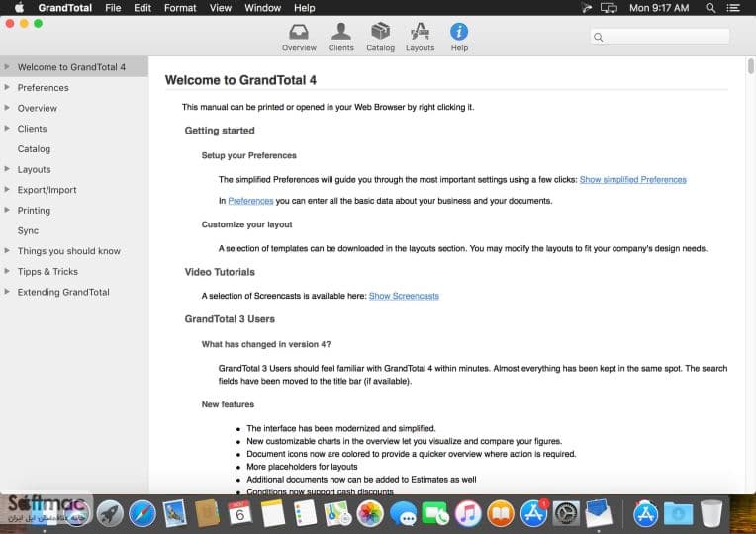Screen dimensions: 756x534
Task: Select the Catalog help topic in sidebar
Action: (34, 149)
